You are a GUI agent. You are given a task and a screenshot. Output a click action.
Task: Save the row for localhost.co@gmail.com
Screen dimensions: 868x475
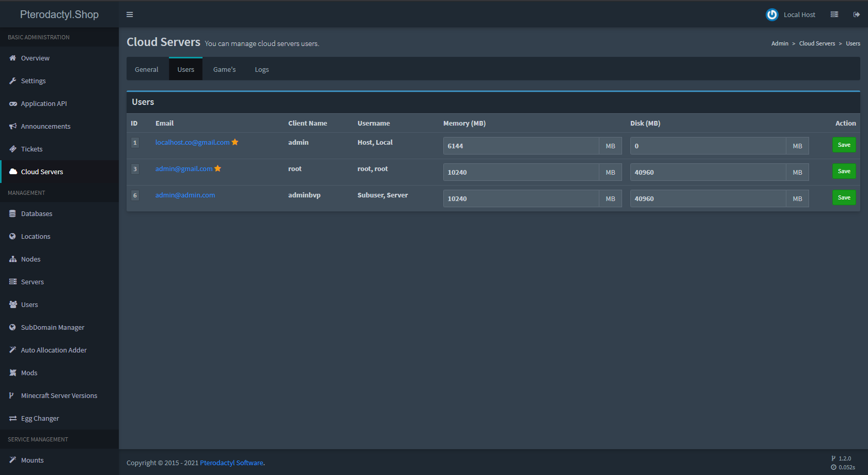point(844,145)
